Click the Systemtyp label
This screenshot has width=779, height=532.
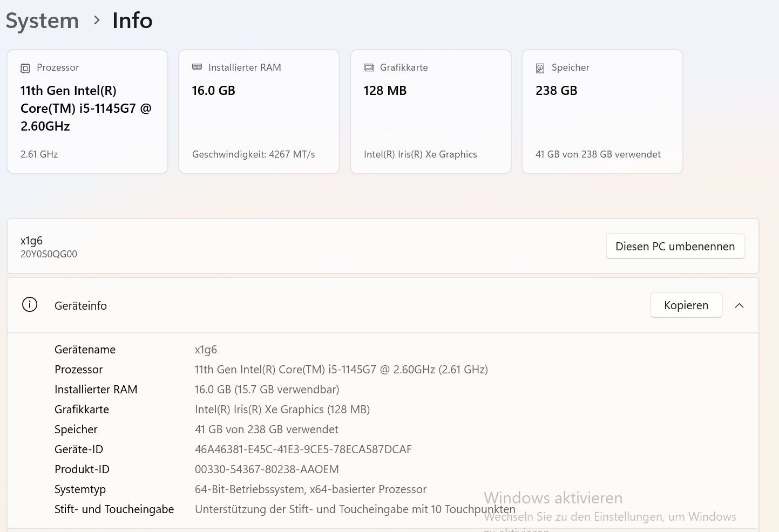pos(80,490)
